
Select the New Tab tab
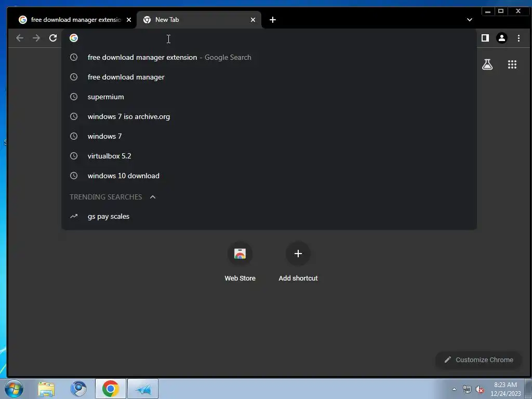(199, 20)
